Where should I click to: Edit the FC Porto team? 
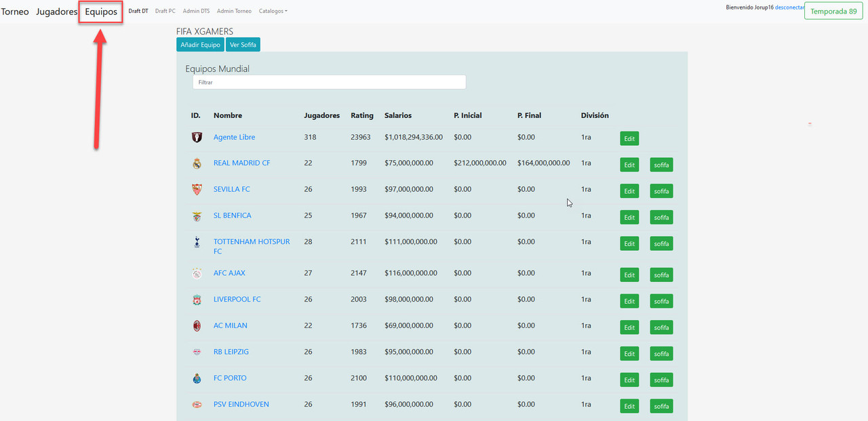[629, 380]
